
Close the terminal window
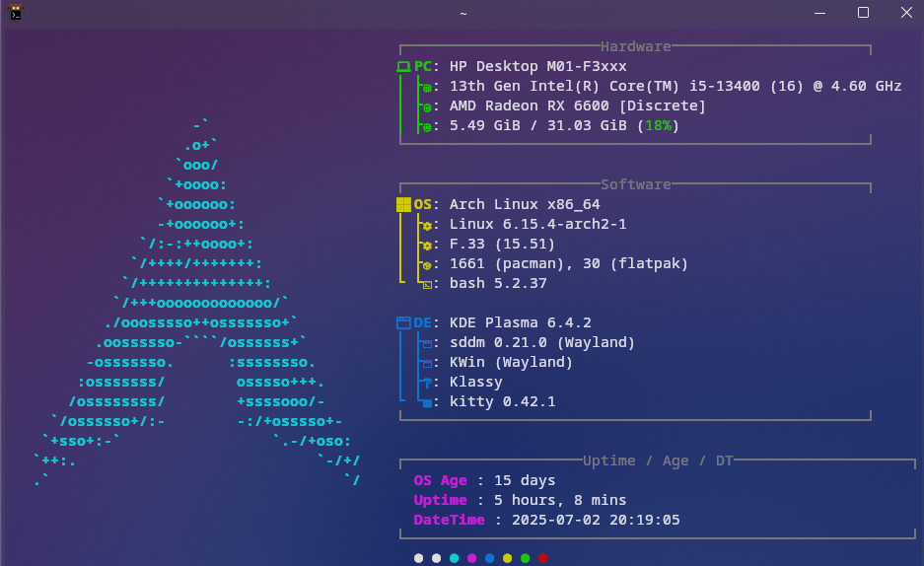tap(906, 13)
